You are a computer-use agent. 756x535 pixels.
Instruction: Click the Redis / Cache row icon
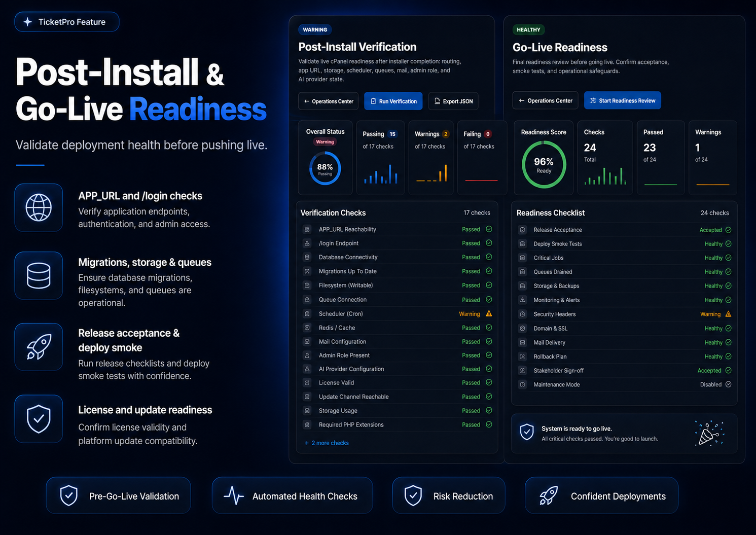[x=307, y=328]
